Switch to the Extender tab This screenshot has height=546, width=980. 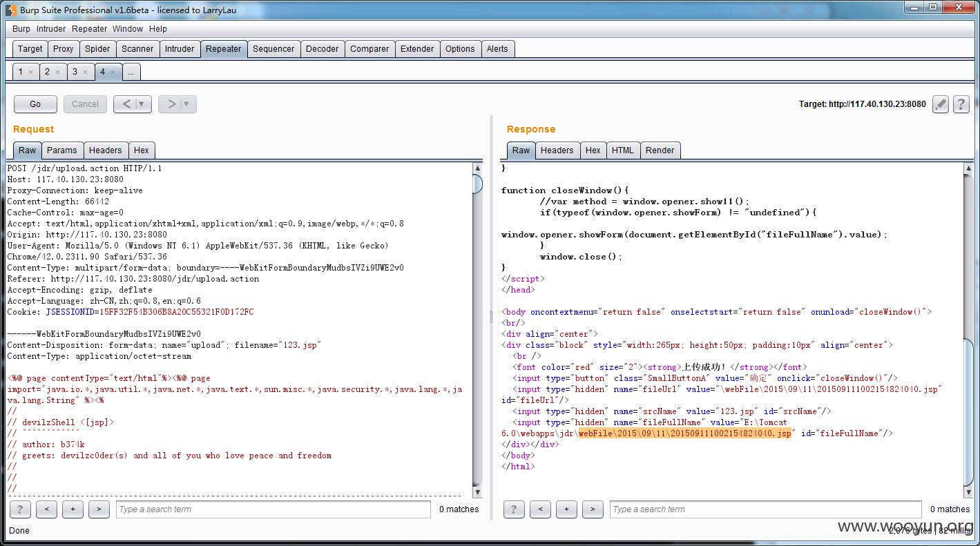pyautogui.click(x=417, y=49)
